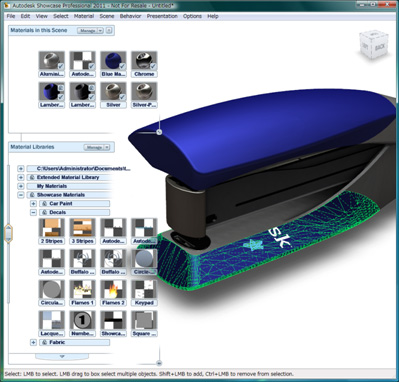Viewport: 399px width, 382px height.
Task: Click the library panel scroll handle
Action: [8, 233]
